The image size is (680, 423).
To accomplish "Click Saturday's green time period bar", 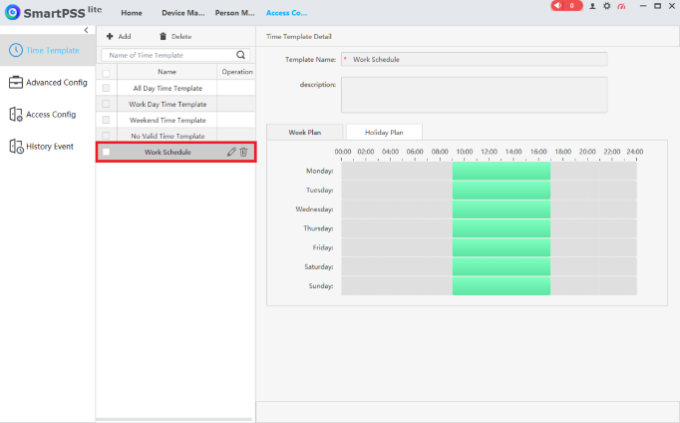I will pyautogui.click(x=501, y=266).
